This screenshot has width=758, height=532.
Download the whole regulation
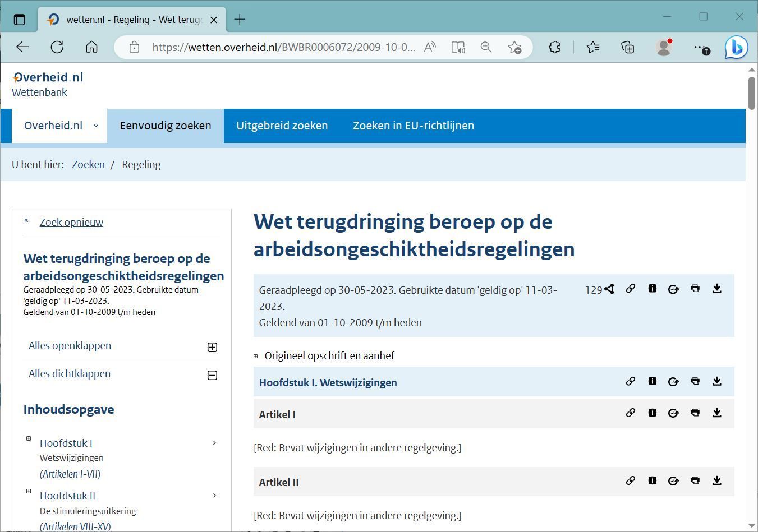(x=717, y=288)
